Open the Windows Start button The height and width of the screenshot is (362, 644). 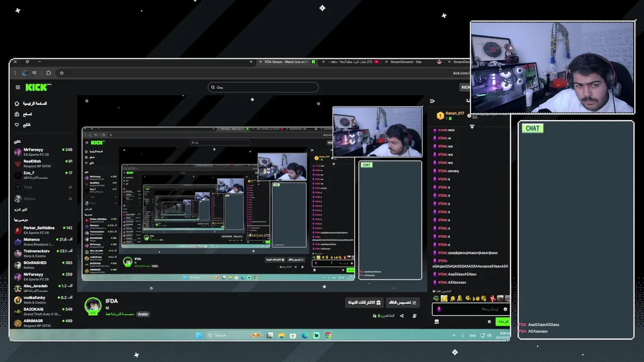(x=199, y=335)
